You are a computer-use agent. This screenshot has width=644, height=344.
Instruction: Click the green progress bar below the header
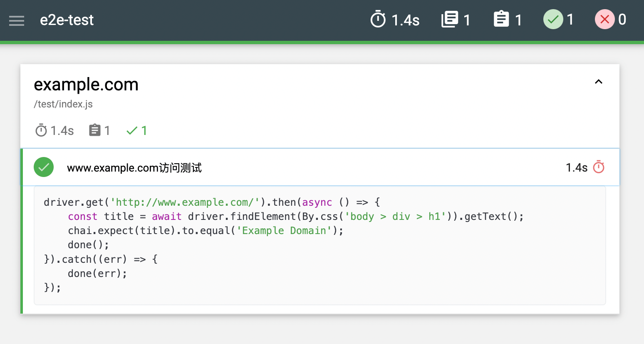(322, 42)
